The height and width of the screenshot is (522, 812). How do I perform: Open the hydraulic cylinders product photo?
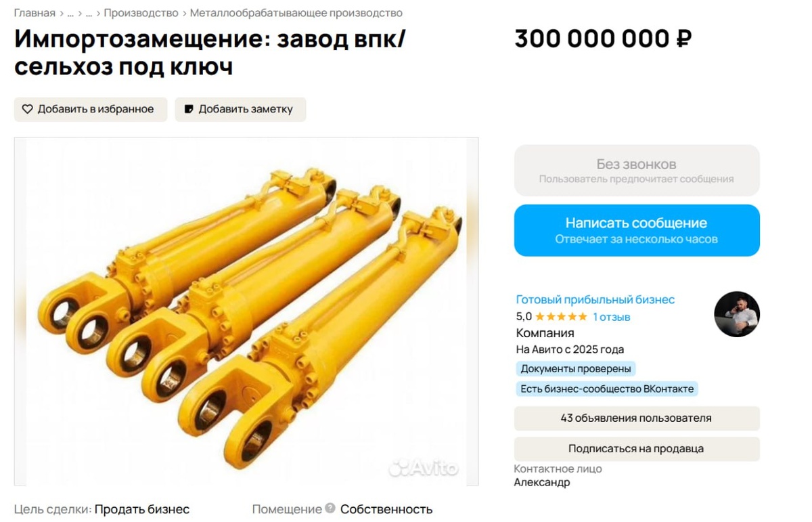click(x=246, y=311)
